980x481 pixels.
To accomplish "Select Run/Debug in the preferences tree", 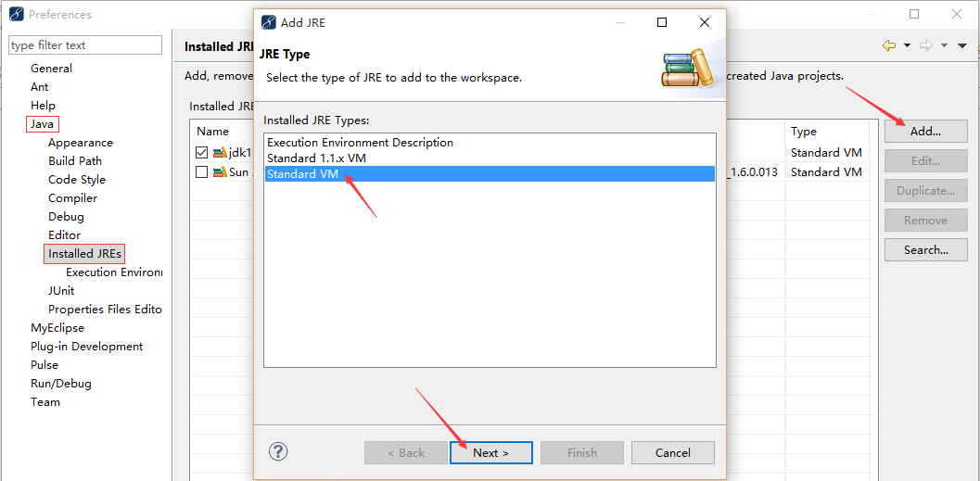I will [60, 384].
